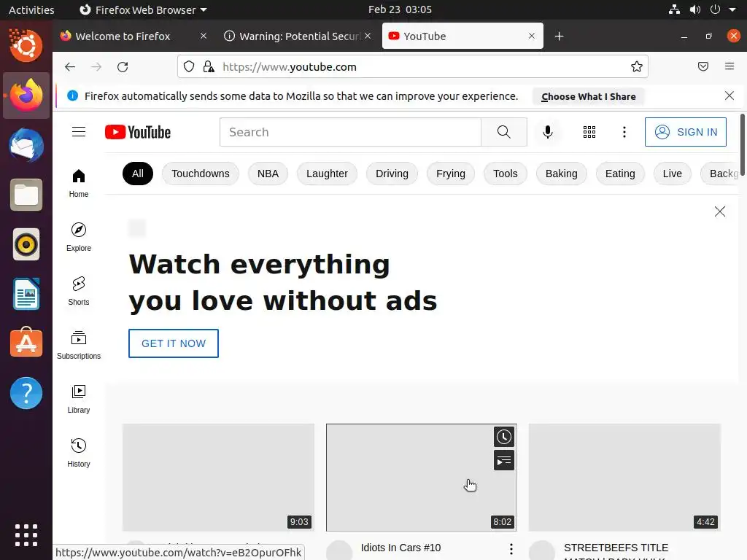The width and height of the screenshot is (747, 560).
Task: Click the SIGN IN button
Action: point(686,132)
